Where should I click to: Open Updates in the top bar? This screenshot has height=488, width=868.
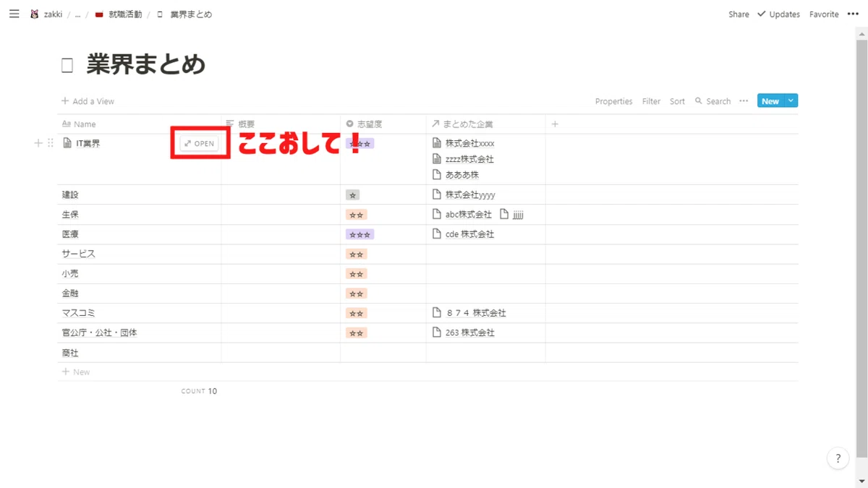point(778,14)
